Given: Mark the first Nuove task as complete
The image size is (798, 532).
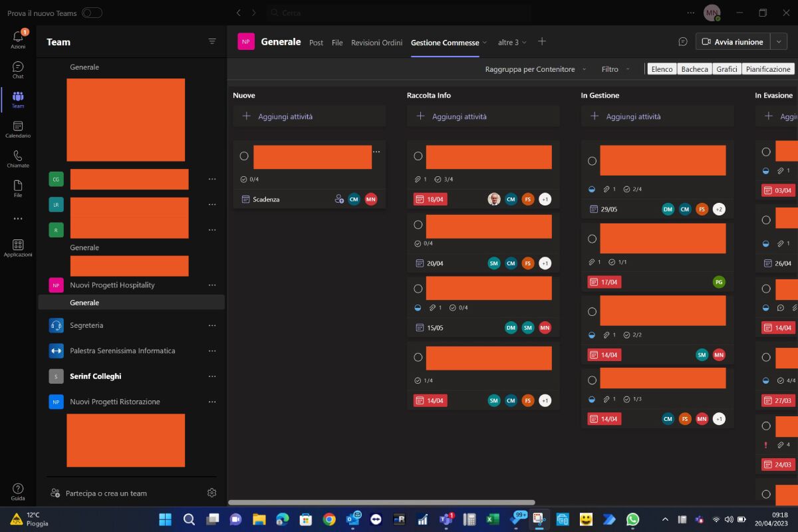Looking at the screenshot, I should pyautogui.click(x=244, y=156).
